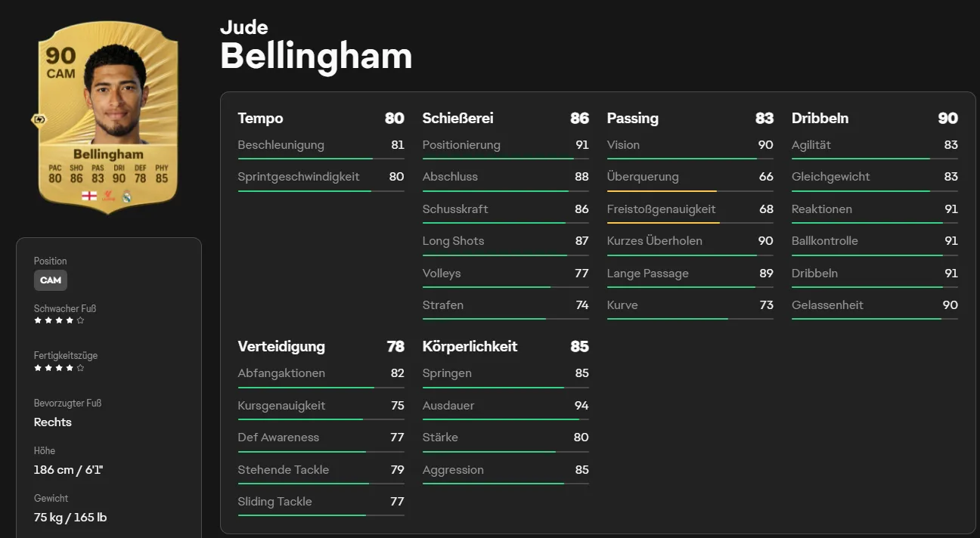Click the Körperlichkeit category heading
This screenshot has width=980, height=538.
tap(470, 346)
